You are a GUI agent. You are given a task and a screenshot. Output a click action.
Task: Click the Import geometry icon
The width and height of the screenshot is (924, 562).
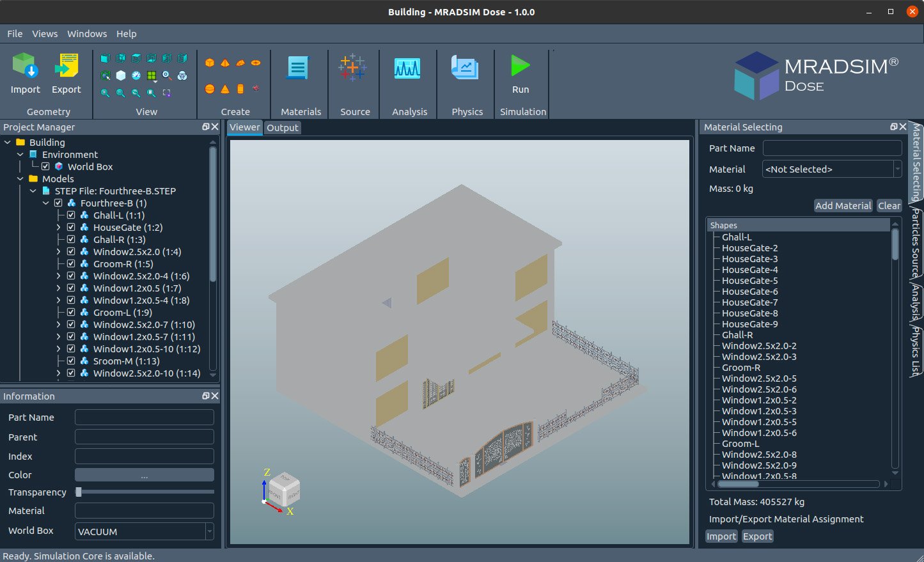click(25, 66)
